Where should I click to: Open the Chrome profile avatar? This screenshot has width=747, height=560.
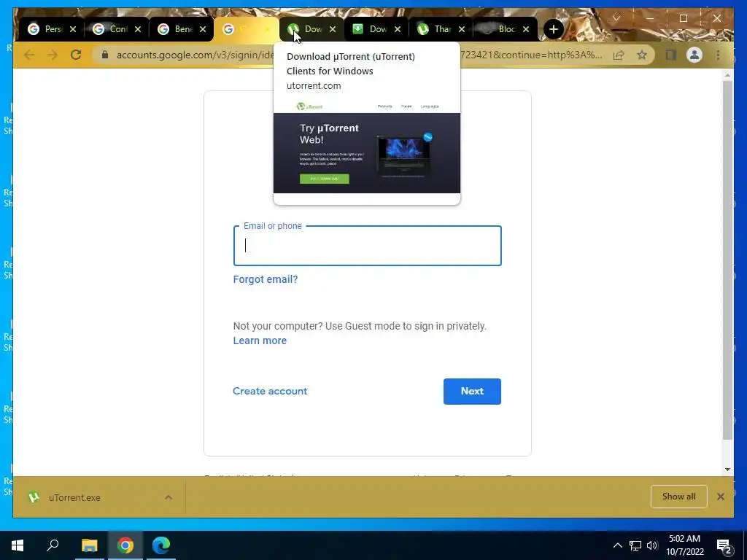tap(694, 55)
